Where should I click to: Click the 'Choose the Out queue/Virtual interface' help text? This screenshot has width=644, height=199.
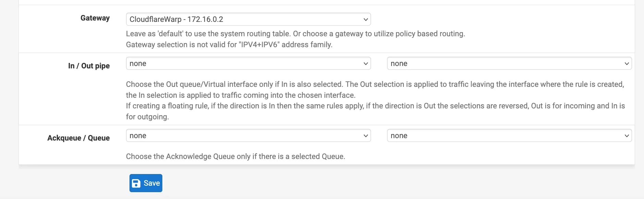[375, 90]
